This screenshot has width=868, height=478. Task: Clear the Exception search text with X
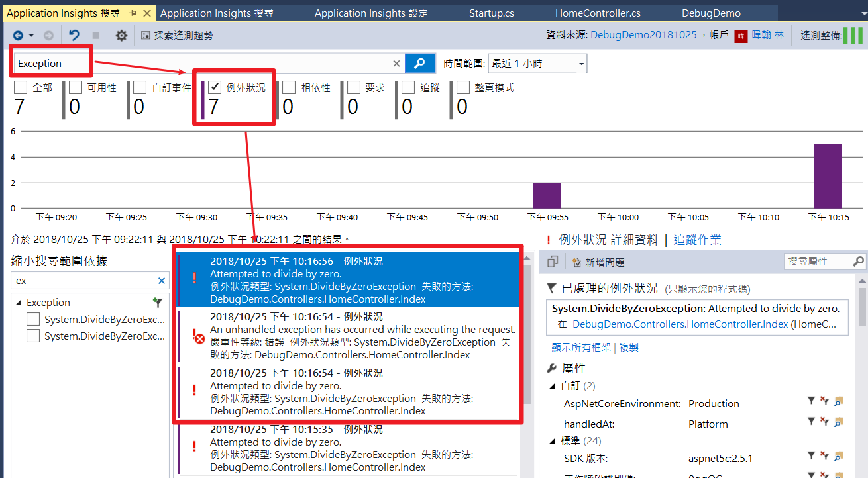396,64
